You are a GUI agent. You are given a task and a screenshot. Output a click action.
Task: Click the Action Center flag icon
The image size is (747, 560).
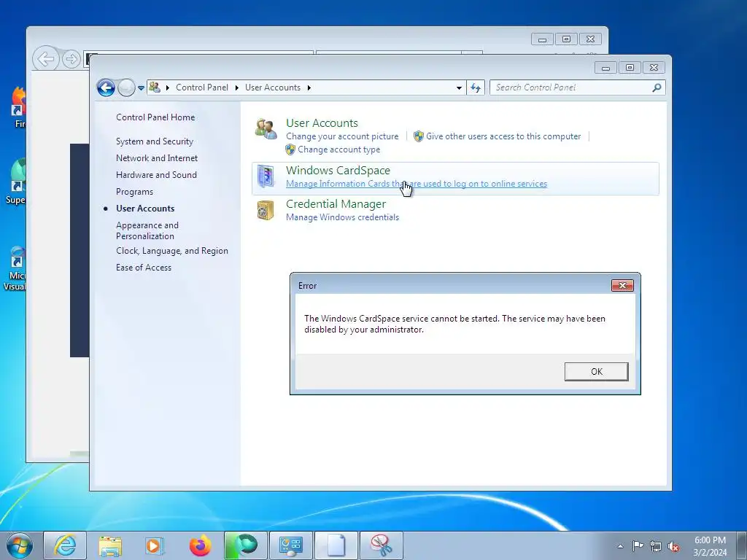coord(638,546)
